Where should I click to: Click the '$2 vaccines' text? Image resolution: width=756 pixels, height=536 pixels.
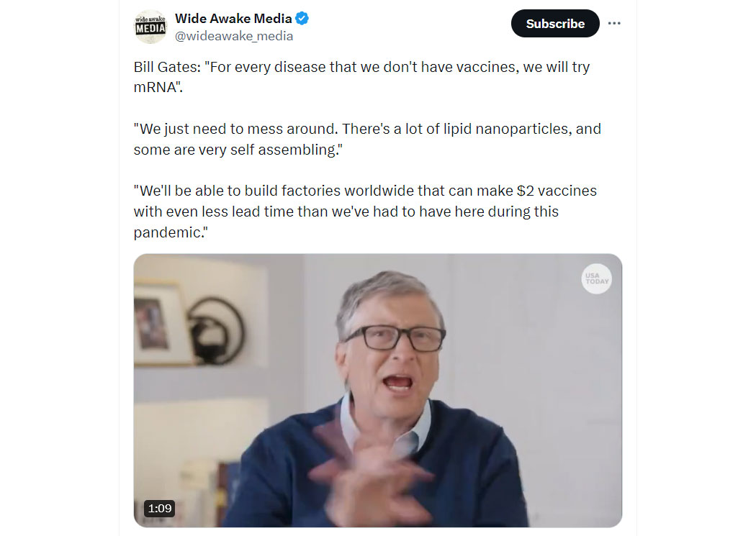tap(557, 191)
